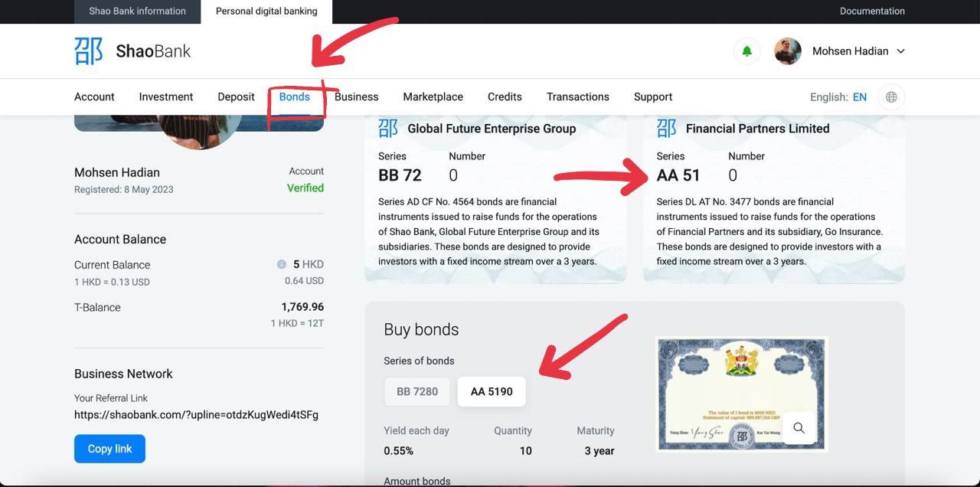Image resolution: width=980 pixels, height=487 pixels.
Task: Click the Mohsen Hadian name in sidebar
Action: click(117, 172)
